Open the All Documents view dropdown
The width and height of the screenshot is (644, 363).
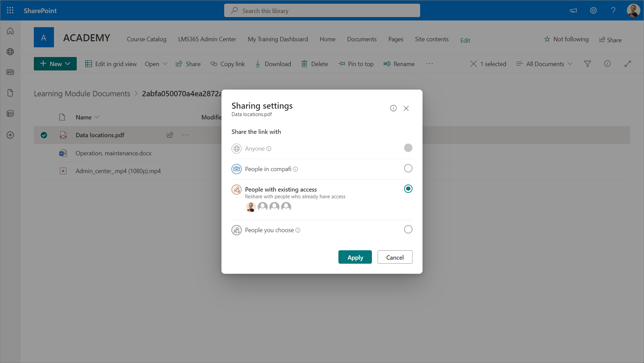tap(544, 64)
